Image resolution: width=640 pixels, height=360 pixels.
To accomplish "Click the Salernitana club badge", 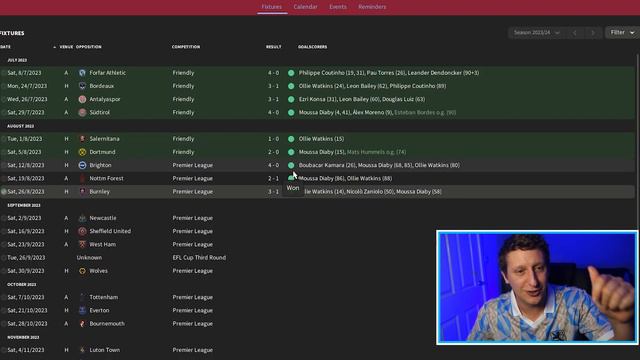I will [82, 139].
